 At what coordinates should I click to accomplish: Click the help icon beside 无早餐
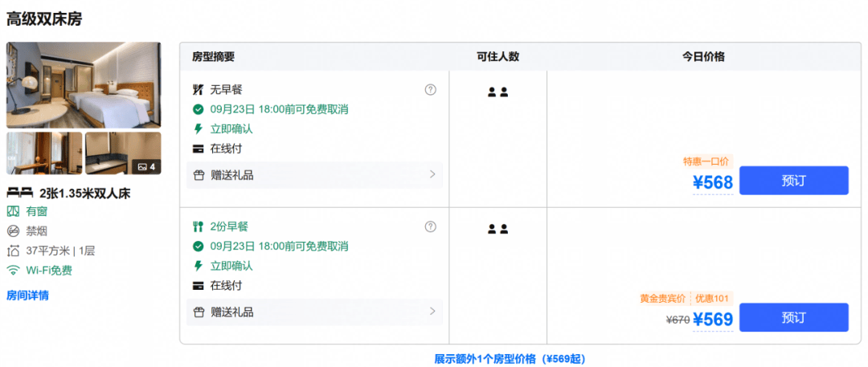pos(430,90)
